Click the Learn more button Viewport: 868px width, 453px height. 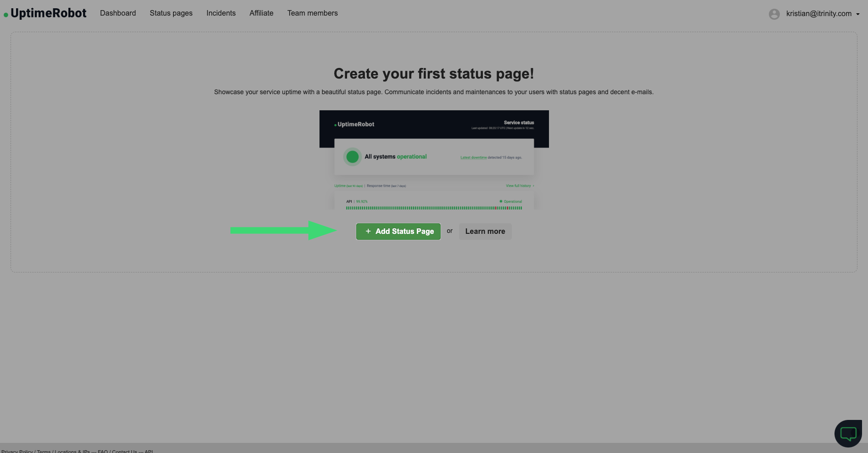click(485, 232)
